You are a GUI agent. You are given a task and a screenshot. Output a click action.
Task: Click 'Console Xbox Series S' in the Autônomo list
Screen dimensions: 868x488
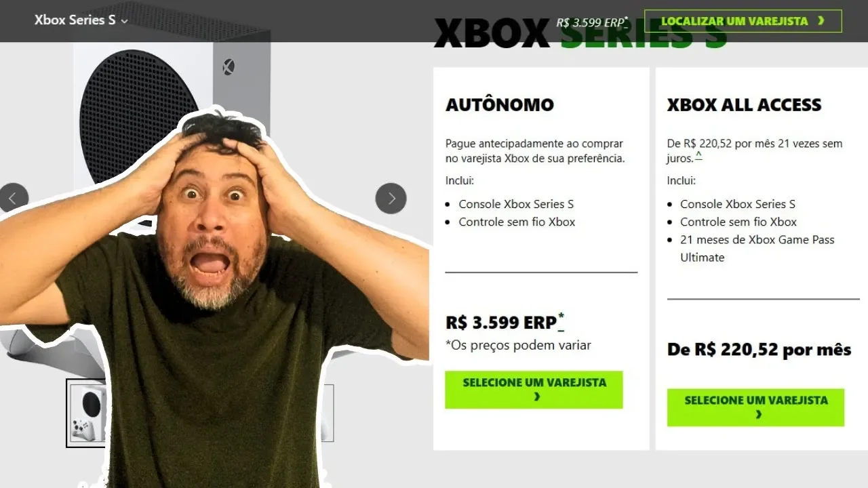pos(516,204)
